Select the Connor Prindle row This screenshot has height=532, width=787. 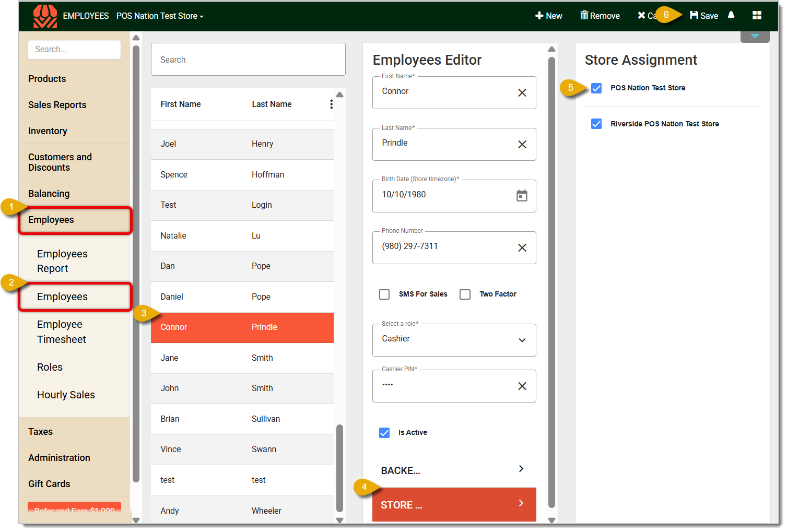[242, 327]
